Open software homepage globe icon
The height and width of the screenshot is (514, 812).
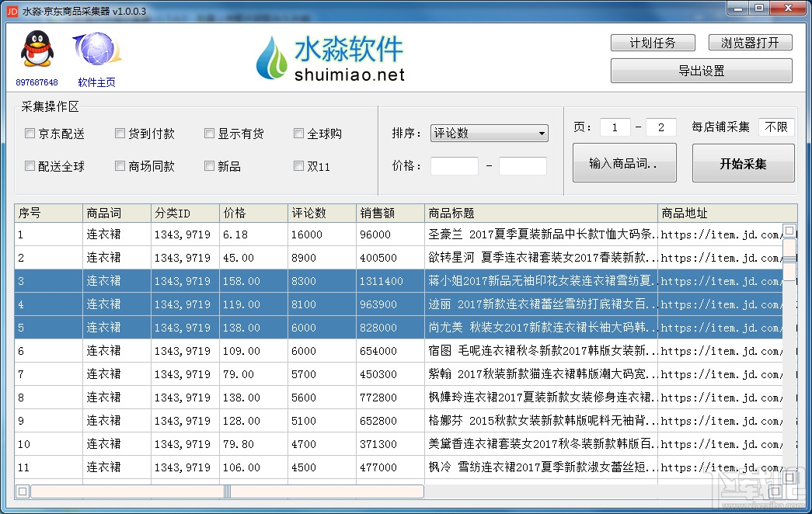(x=97, y=49)
